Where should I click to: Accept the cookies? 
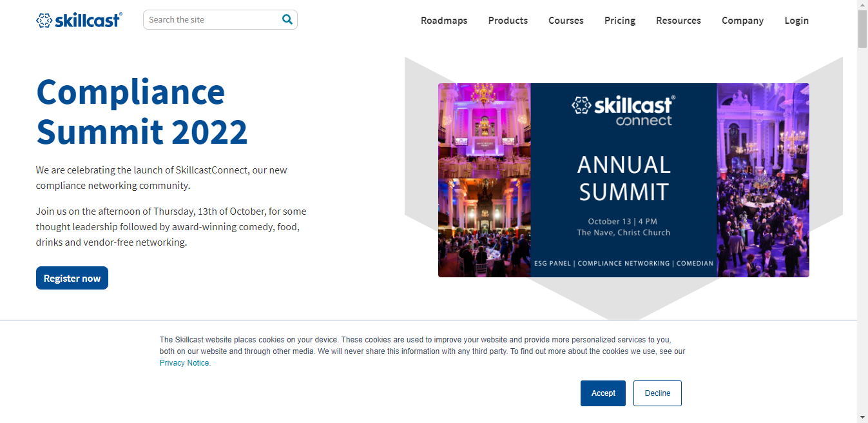[x=603, y=393]
